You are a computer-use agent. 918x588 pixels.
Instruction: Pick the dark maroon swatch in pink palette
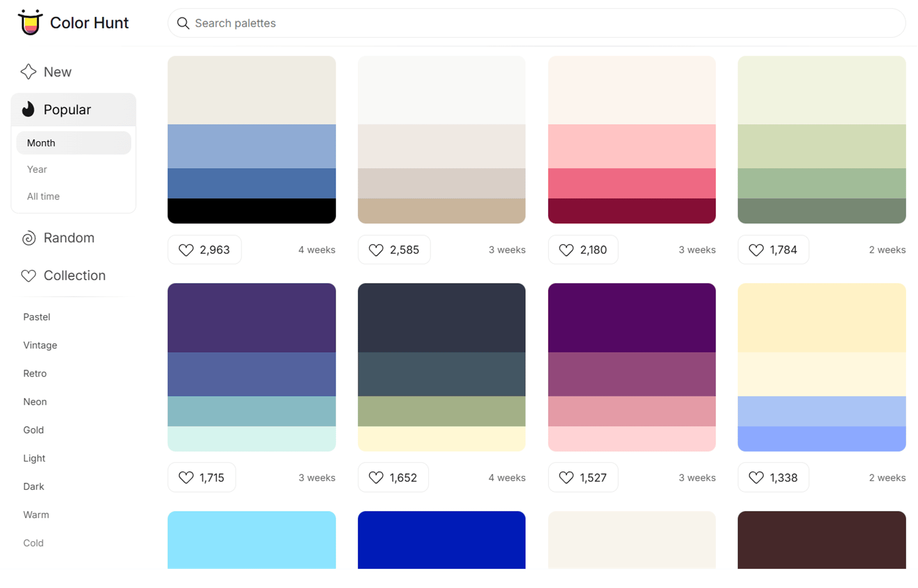tap(631, 211)
